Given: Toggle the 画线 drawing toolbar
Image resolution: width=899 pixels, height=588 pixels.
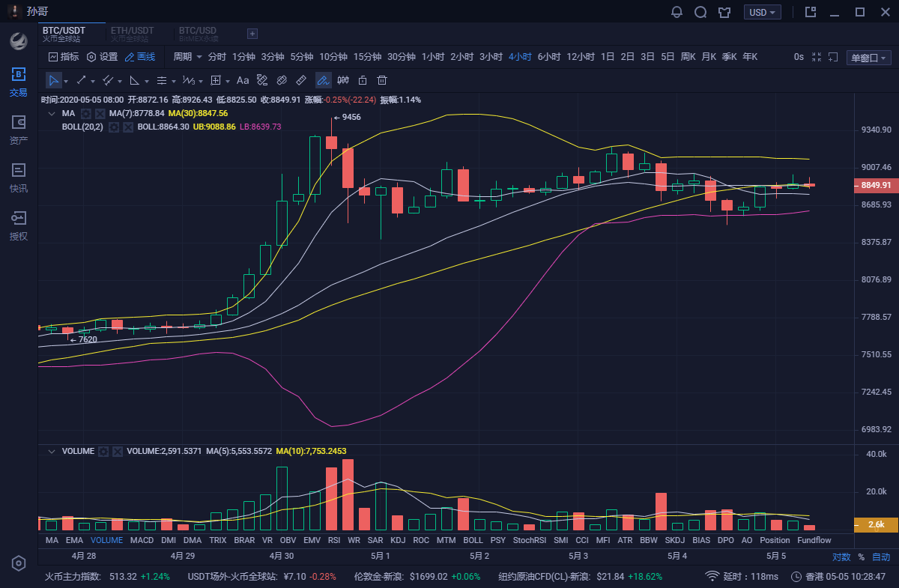Looking at the screenshot, I should tap(140, 57).
